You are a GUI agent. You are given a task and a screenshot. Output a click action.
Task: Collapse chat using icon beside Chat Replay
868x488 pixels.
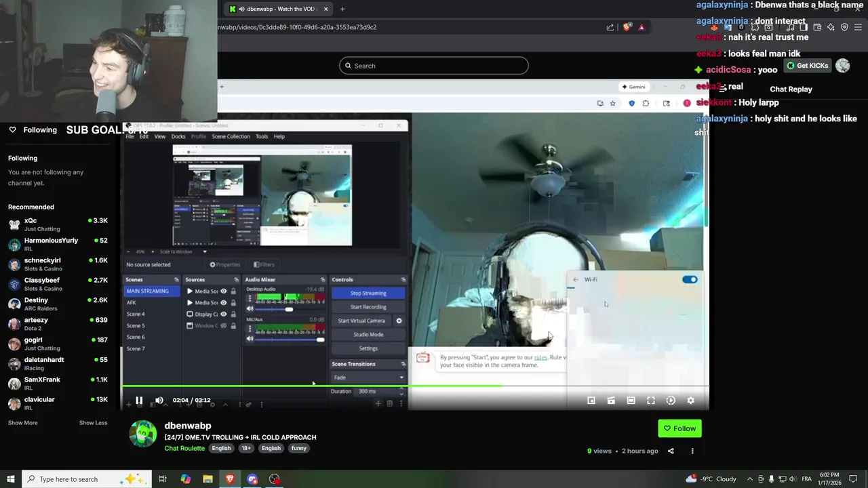coord(724,89)
